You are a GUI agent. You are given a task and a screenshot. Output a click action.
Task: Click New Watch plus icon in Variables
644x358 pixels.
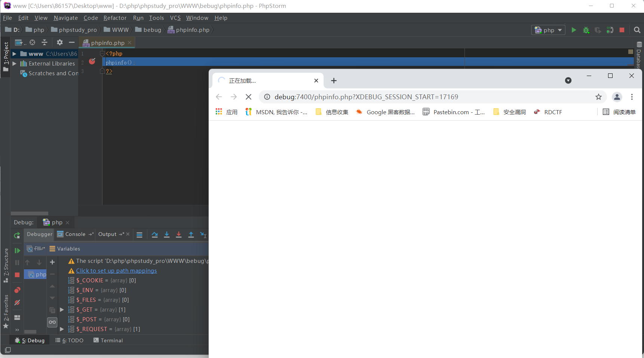52,262
